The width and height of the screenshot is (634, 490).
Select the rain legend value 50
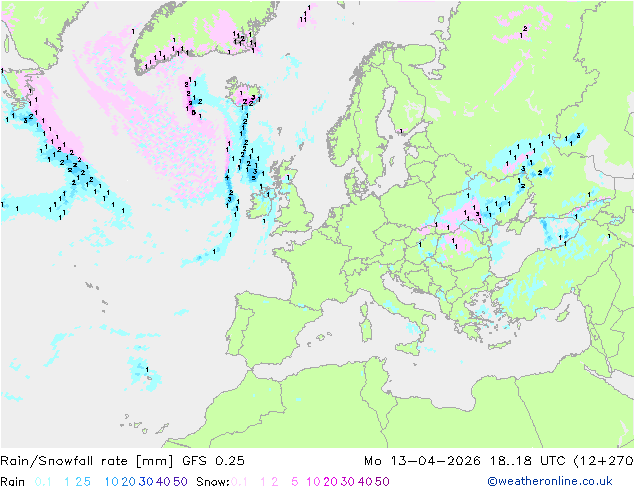click(x=180, y=482)
